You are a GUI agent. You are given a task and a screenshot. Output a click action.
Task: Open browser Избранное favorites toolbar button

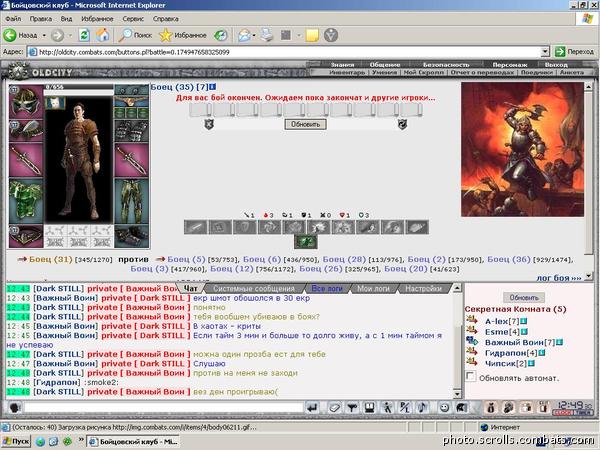point(183,35)
